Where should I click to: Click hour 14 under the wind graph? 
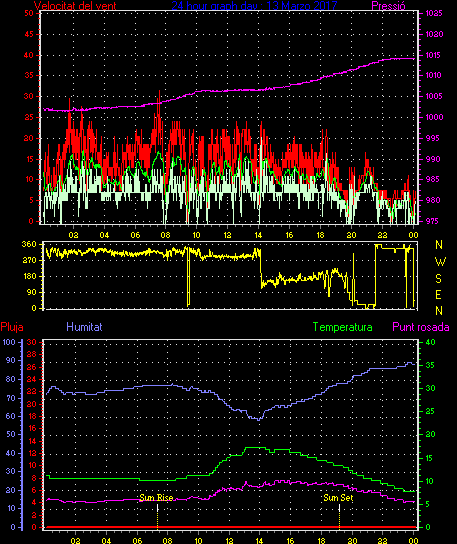click(x=258, y=235)
